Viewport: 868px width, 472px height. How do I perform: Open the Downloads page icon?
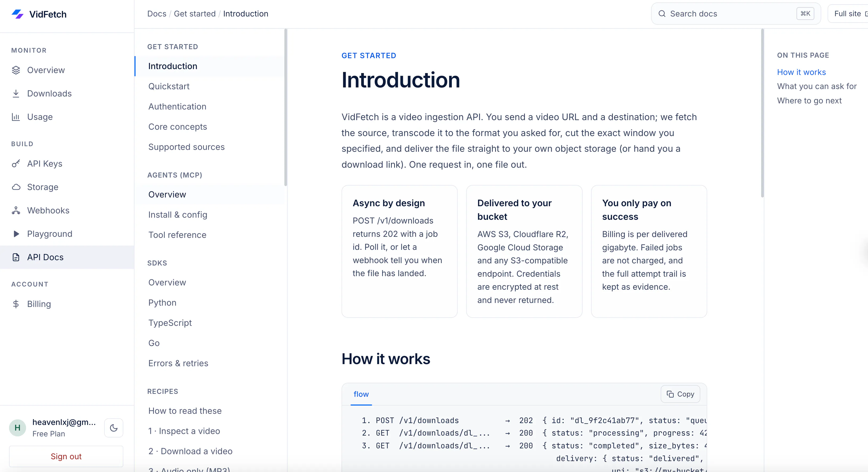point(16,93)
